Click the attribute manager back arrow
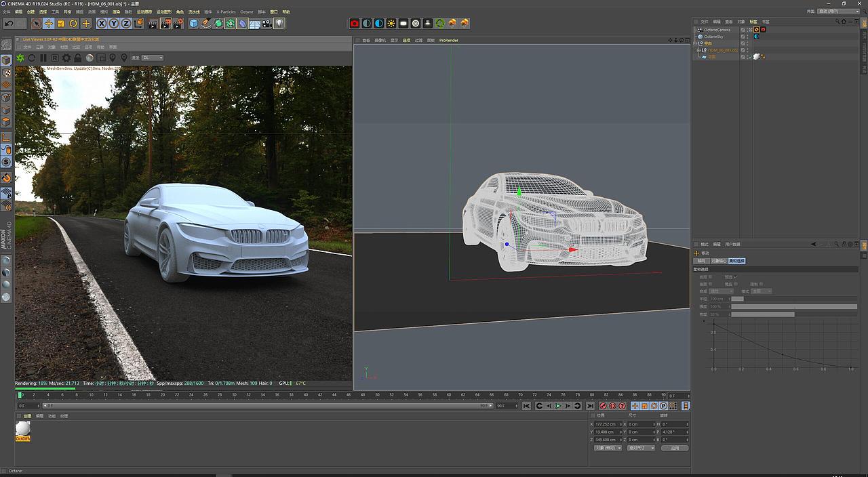The height and width of the screenshot is (477, 868). [813, 244]
